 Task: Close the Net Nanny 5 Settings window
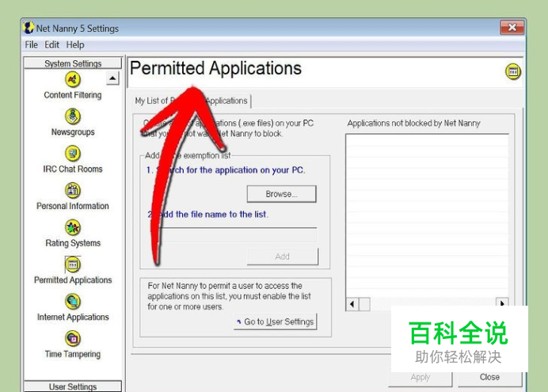click(x=512, y=28)
